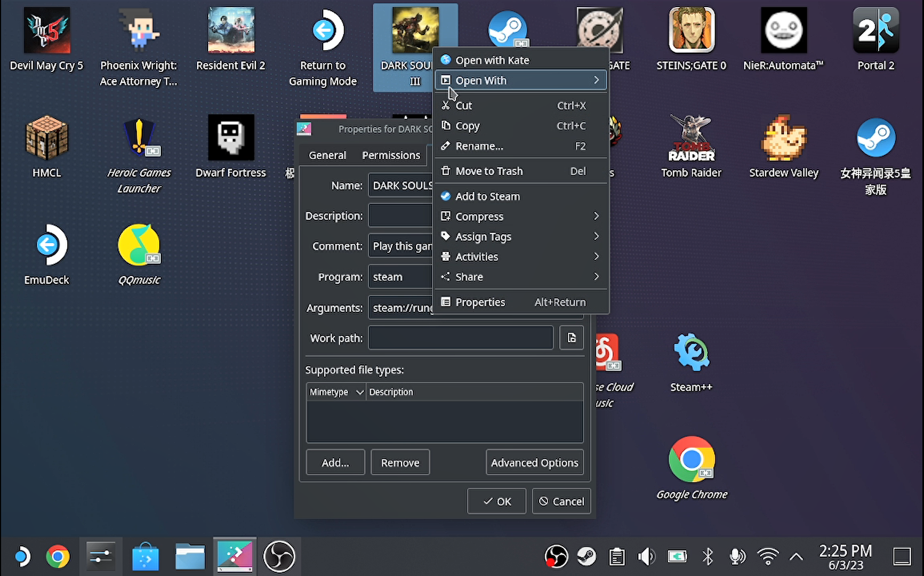Choose Add to Steam in context menu

point(521,196)
